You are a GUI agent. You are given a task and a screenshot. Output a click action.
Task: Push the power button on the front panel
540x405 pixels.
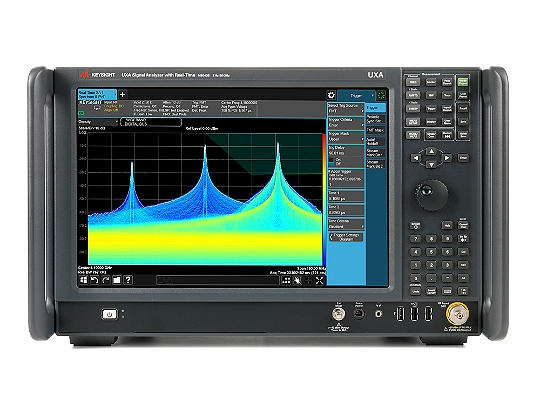coord(110,314)
